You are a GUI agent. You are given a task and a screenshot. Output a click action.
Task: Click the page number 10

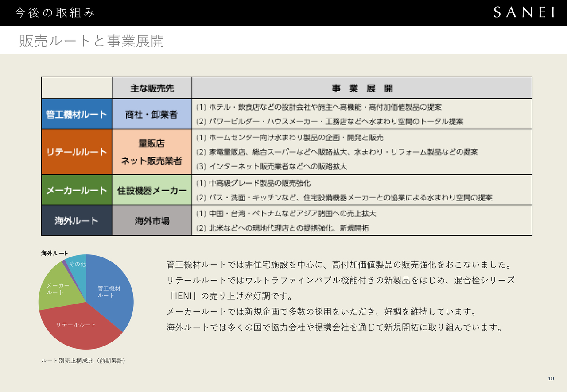tap(551, 378)
